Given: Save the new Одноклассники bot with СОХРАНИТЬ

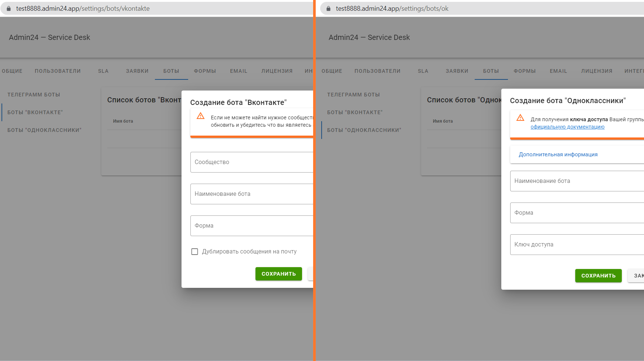Looking at the screenshot, I should pos(599,276).
